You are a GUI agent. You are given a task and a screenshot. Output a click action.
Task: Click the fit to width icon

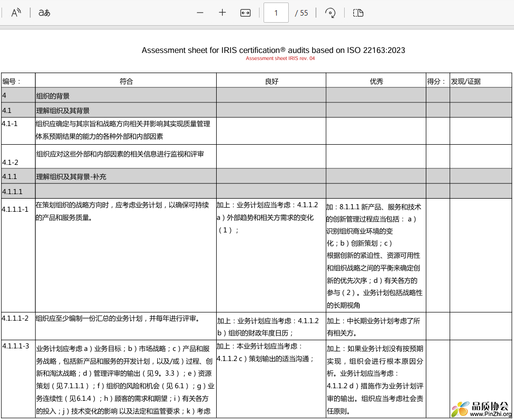(245, 13)
